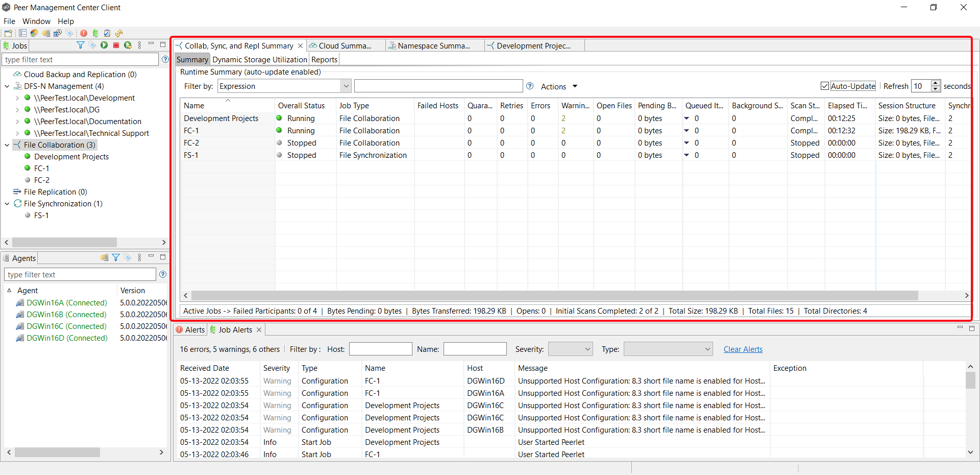Switch to the Namespace Summary tab
Image resolution: width=980 pixels, height=475 pixels.
[434, 46]
